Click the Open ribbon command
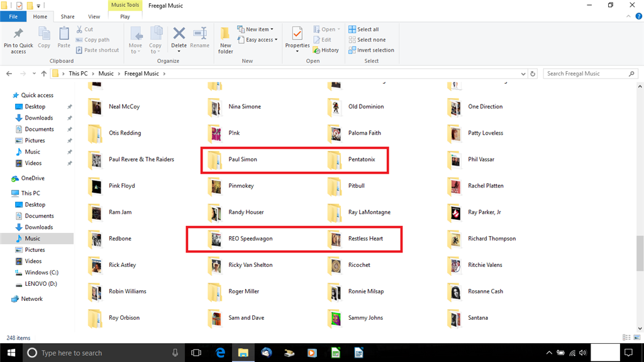 pos(326,29)
